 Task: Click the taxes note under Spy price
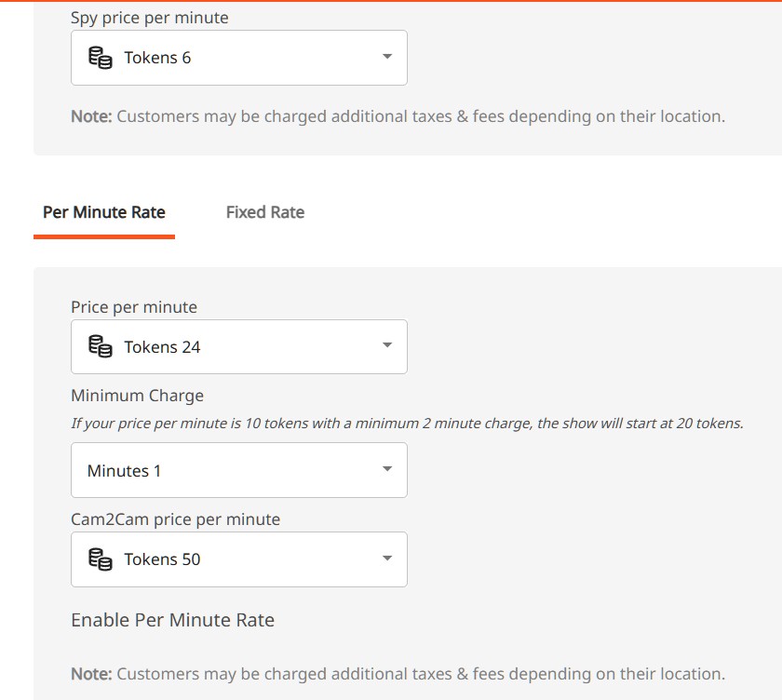click(398, 116)
